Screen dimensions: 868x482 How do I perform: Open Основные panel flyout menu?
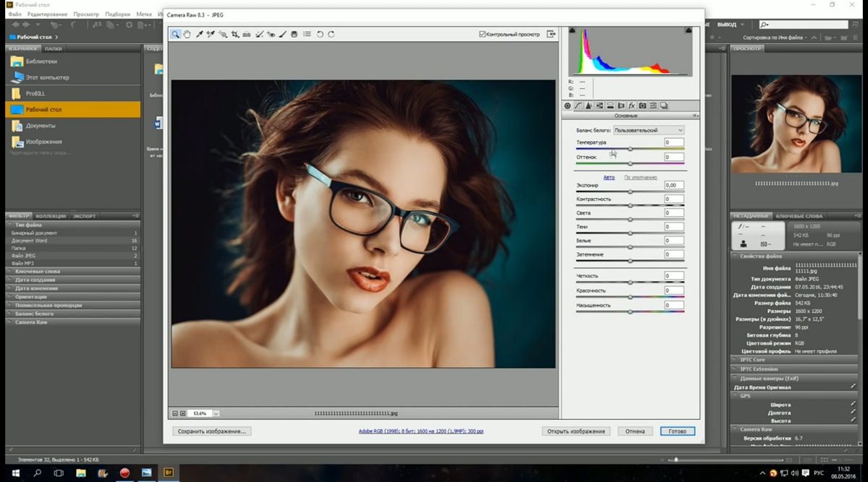click(x=695, y=116)
